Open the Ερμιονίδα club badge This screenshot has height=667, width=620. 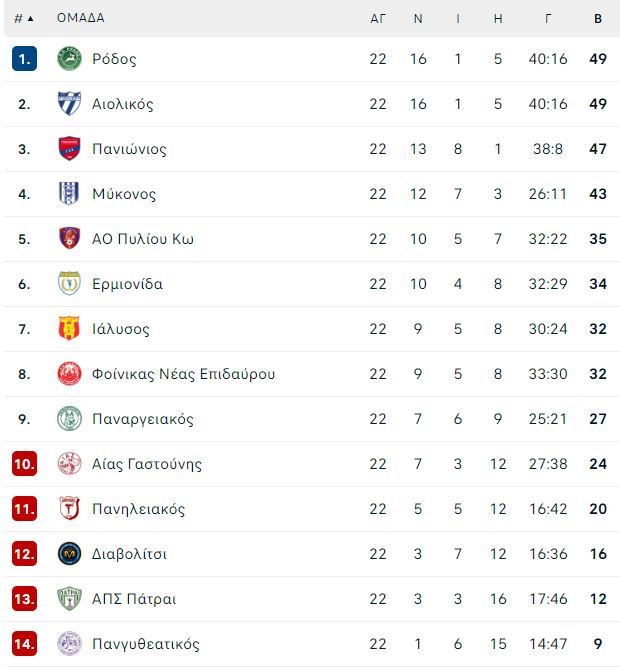point(69,284)
